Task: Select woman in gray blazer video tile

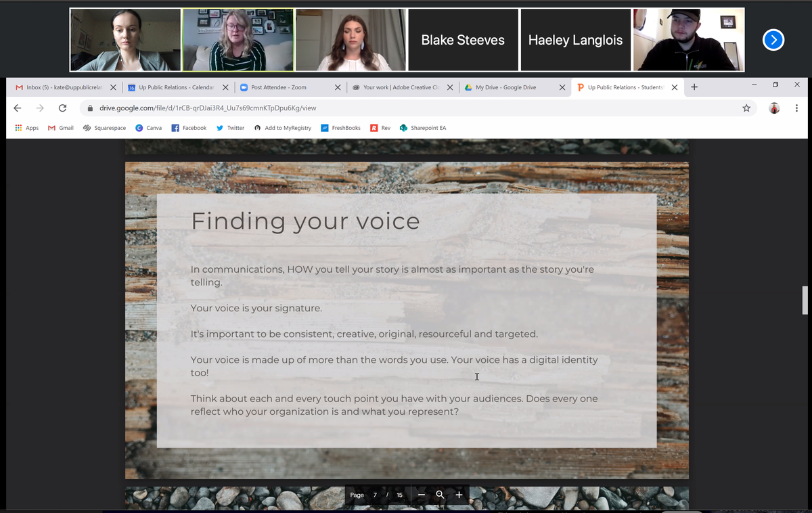Action: coord(126,40)
